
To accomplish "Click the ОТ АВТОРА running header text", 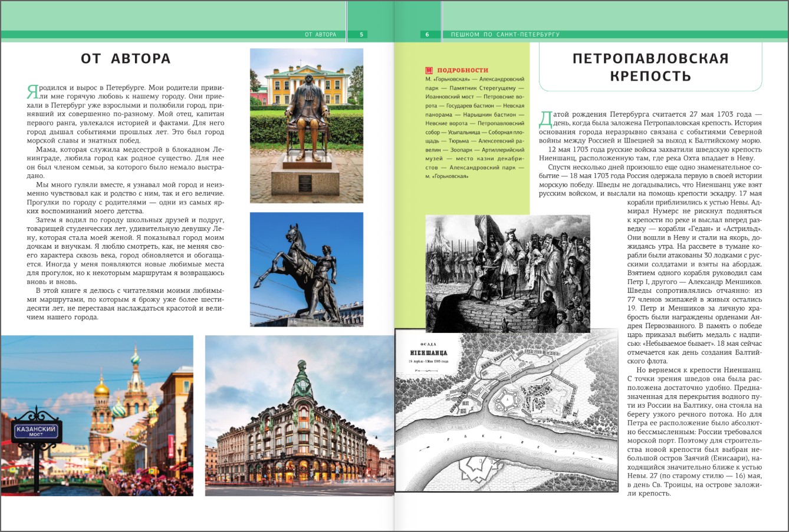I will coord(320,35).
